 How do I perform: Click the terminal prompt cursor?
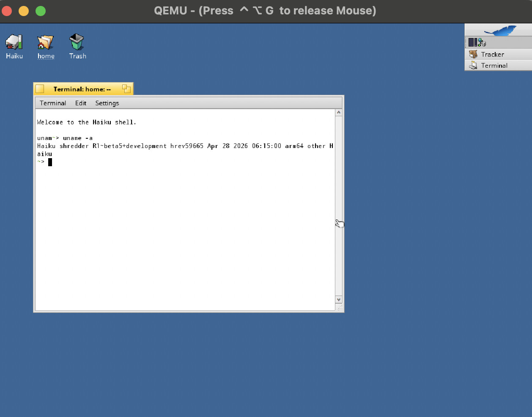[x=50, y=162]
